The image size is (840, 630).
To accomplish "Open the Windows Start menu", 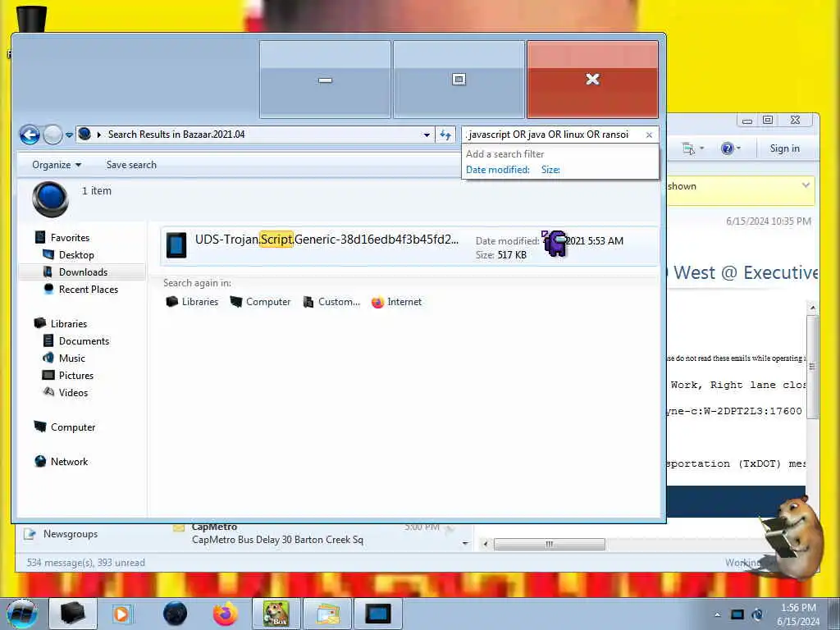I will (22, 614).
